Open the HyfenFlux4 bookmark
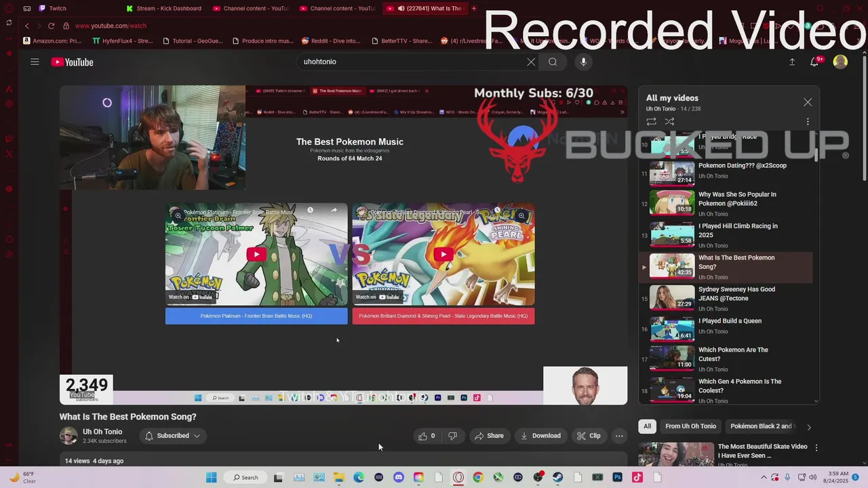 coord(122,41)
